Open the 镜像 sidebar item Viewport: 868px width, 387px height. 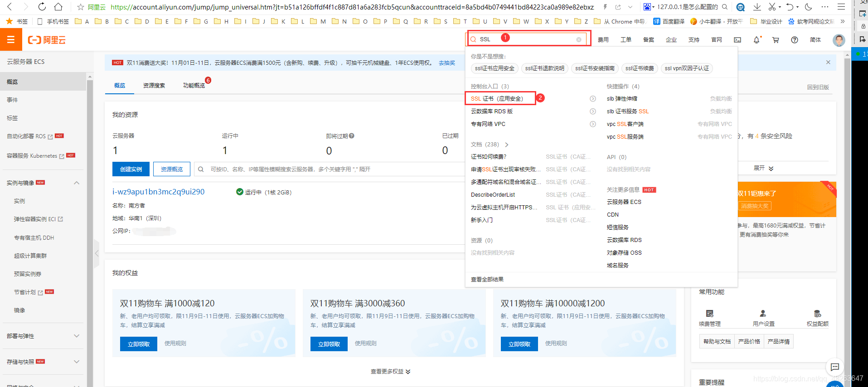[x=19, y=310]
